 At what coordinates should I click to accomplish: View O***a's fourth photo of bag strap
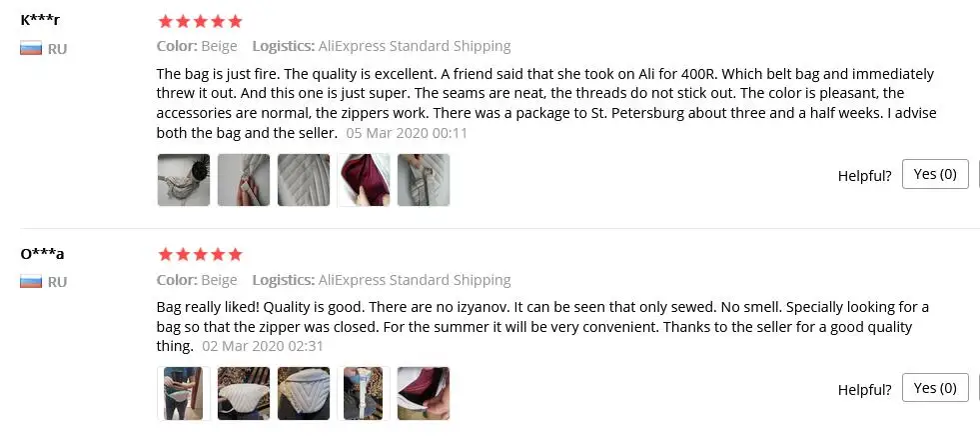[364, 393]
